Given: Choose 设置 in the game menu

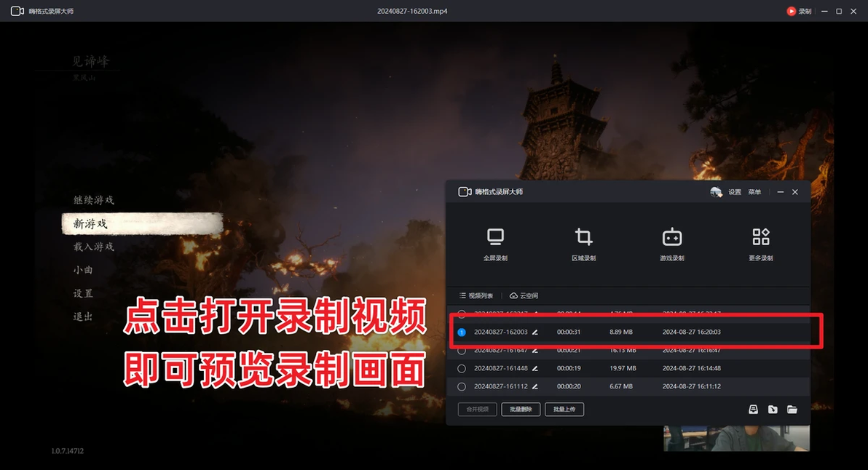Looking at the screenshot, I should tap(83, 293).
